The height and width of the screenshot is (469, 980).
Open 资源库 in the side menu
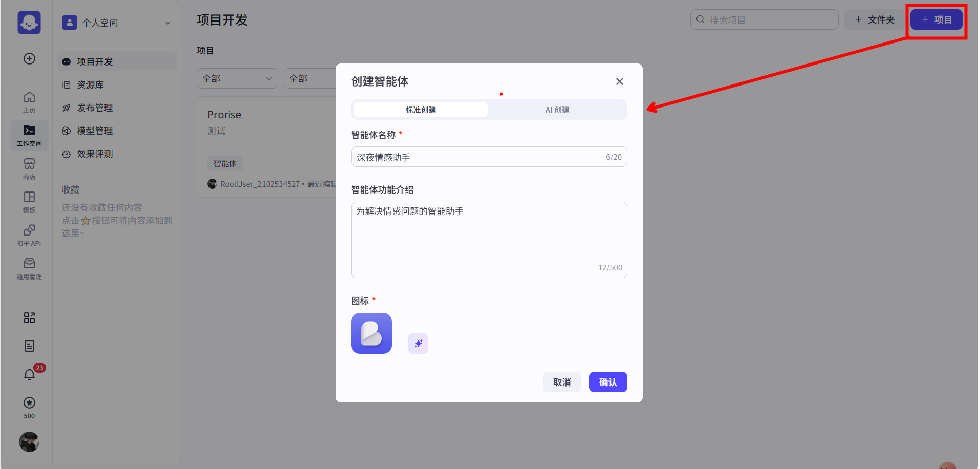pos(90,85)
